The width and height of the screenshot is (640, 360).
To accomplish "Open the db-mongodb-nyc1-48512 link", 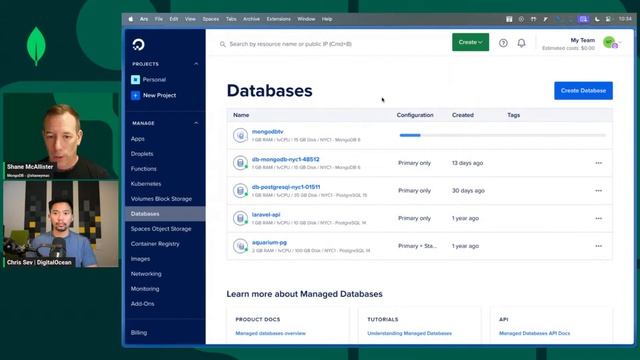I will coord(286,159).
